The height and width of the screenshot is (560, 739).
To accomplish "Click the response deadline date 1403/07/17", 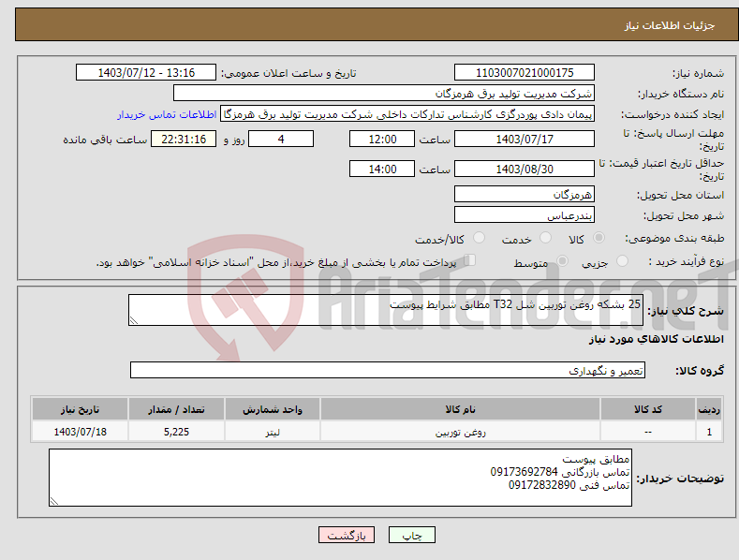I will [x=525, y=139].
